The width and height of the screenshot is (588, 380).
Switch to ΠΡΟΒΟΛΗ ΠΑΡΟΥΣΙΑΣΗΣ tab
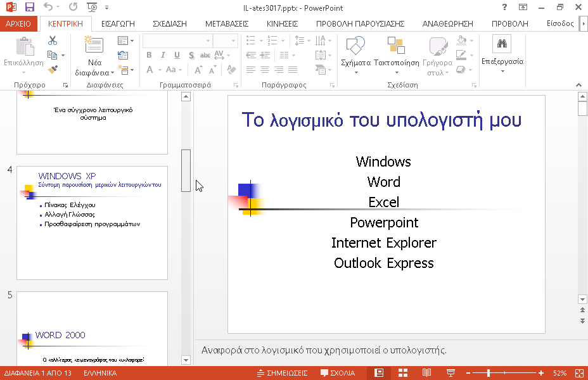[360, 23]
